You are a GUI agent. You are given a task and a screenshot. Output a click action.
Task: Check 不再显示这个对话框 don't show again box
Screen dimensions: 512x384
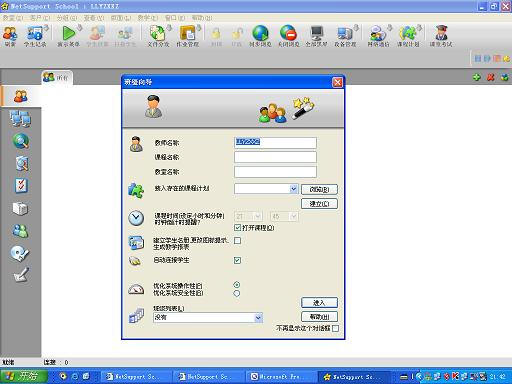[336, 328]
